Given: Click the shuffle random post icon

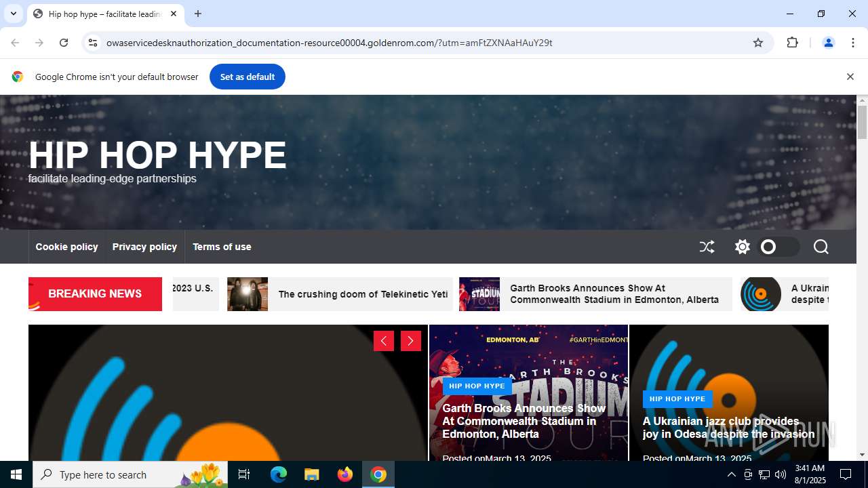Looking at the screenshot, I should click(707, 247).
